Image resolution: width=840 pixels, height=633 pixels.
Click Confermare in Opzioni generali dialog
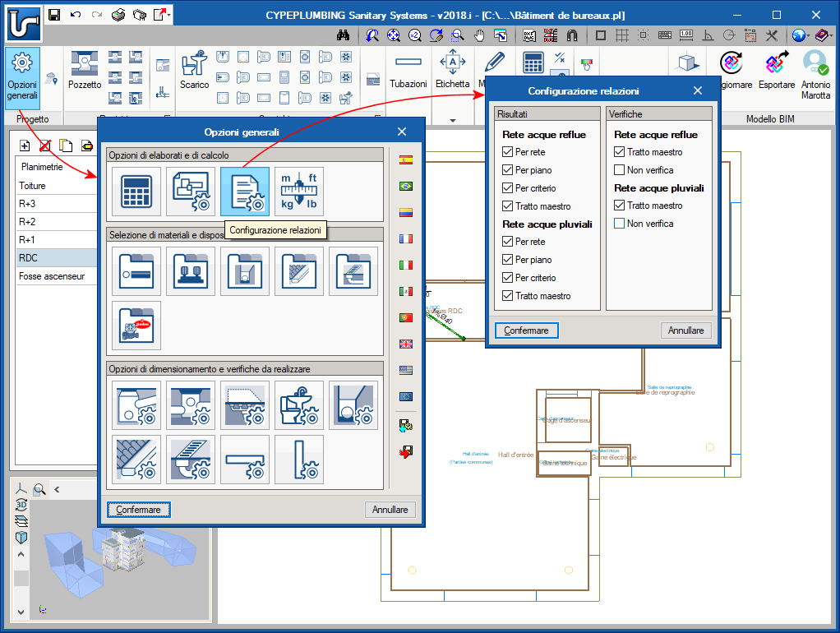pyautogui.click(x=138, y=510)
